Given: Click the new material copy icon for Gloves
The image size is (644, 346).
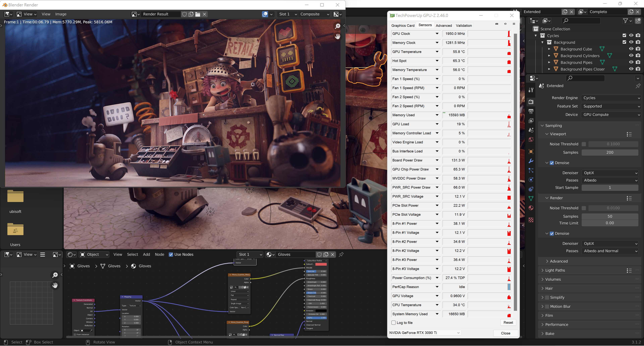Looking at the screenshot, I should (326, 254).
